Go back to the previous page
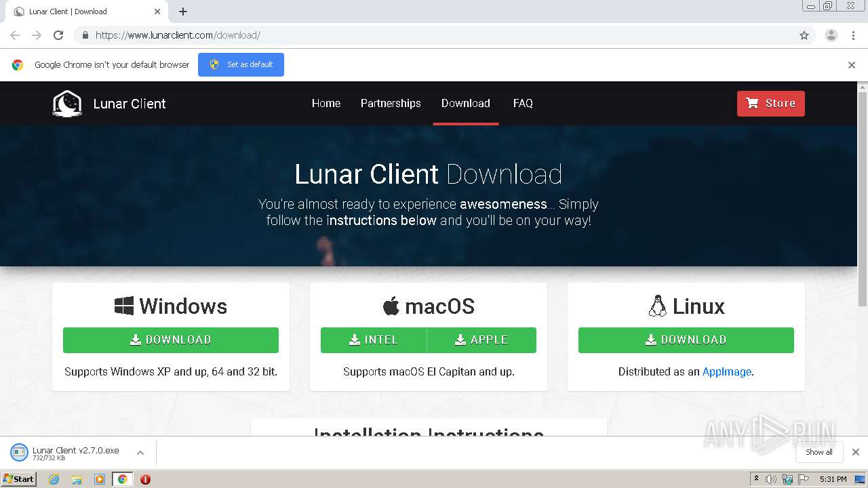Screen dimensions: 868x488 (x=15, y=35)
